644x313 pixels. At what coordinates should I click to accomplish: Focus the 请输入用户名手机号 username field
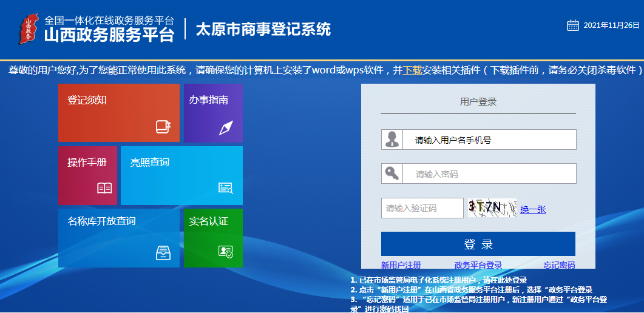click(489, 140)
